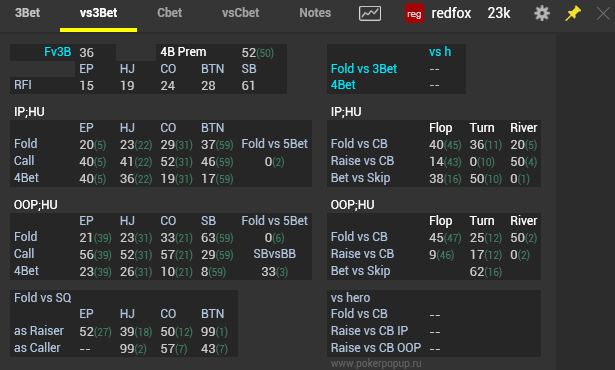Click the 4B Prem stat value 52
The width and height of the screenshot is (615, 370).
(249, 52)
